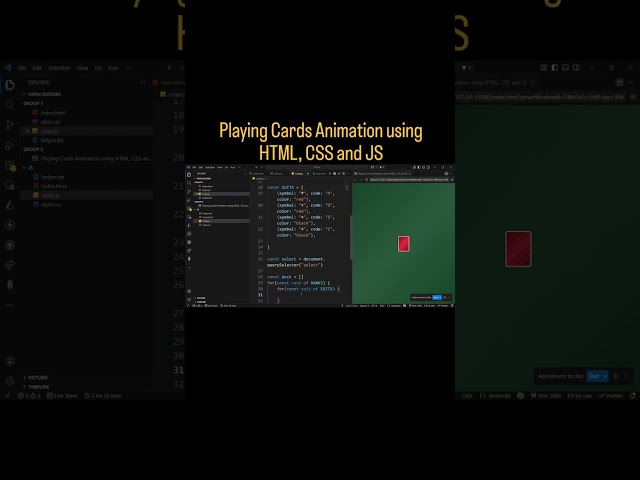This screenshot has height=480, width=640.
Task: Open index.html under GROUP 1 in dimmed background
Action: tap(53, 113)
